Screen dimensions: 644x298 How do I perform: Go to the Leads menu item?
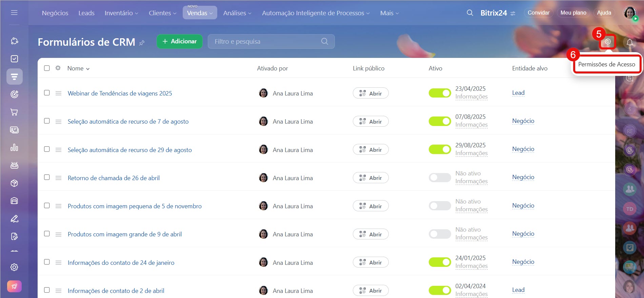coord(86,13)
